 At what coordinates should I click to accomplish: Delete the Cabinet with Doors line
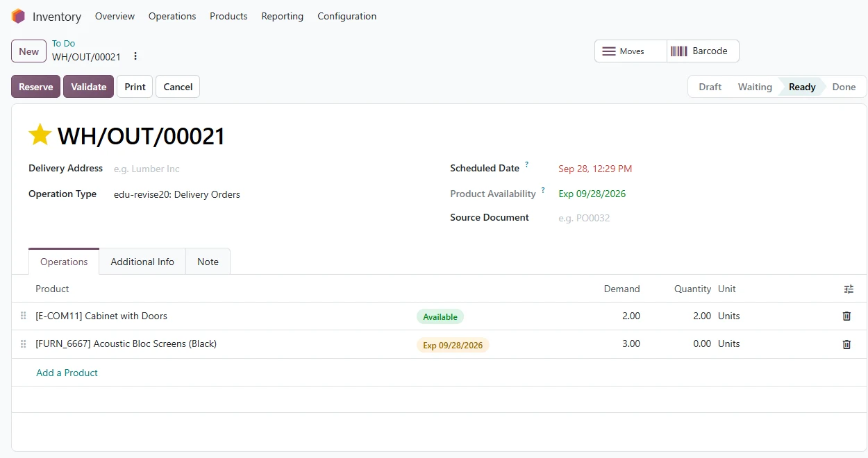(846, 316)
